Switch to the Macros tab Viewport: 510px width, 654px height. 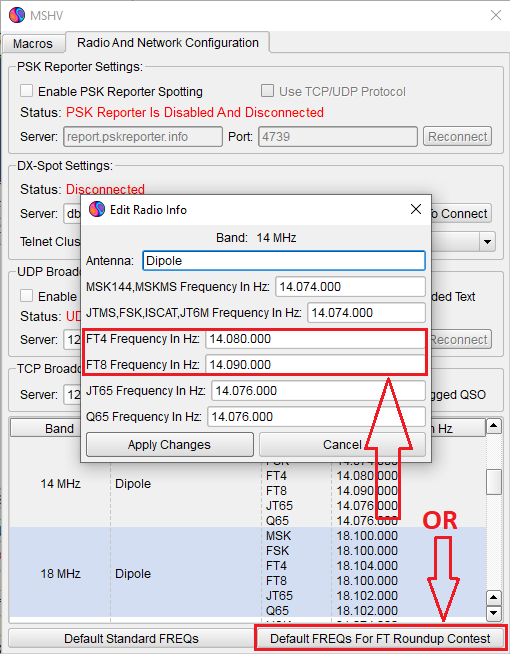[33, 43]
